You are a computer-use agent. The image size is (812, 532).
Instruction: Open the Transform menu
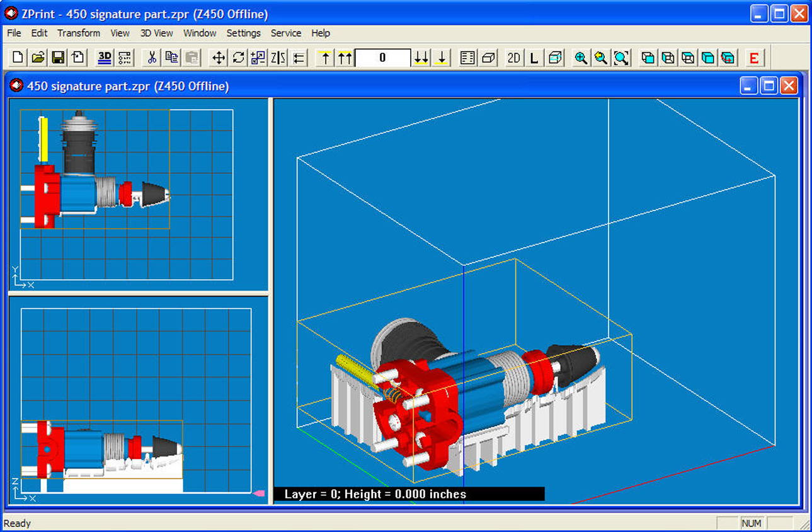78,33
